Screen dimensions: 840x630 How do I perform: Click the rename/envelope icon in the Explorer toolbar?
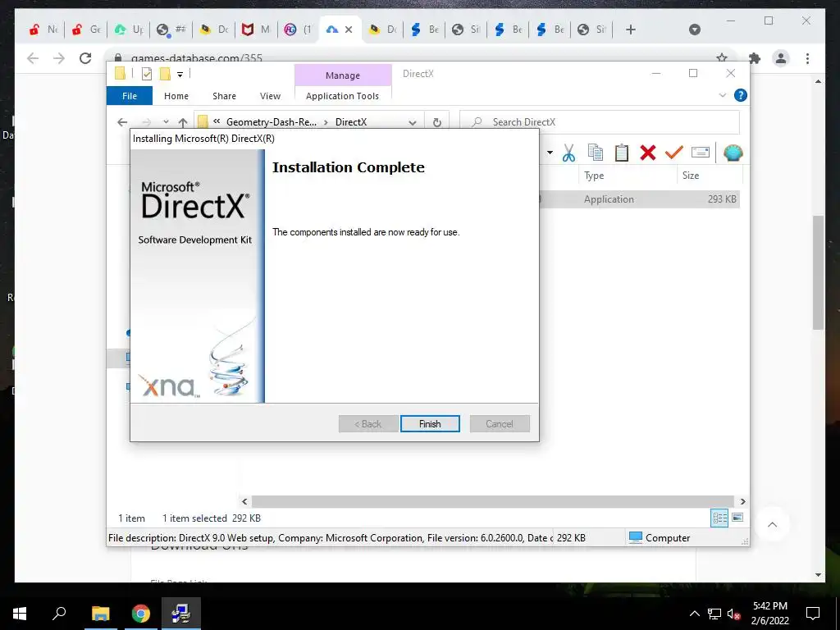pyautogui.click(x=701, y=153)
